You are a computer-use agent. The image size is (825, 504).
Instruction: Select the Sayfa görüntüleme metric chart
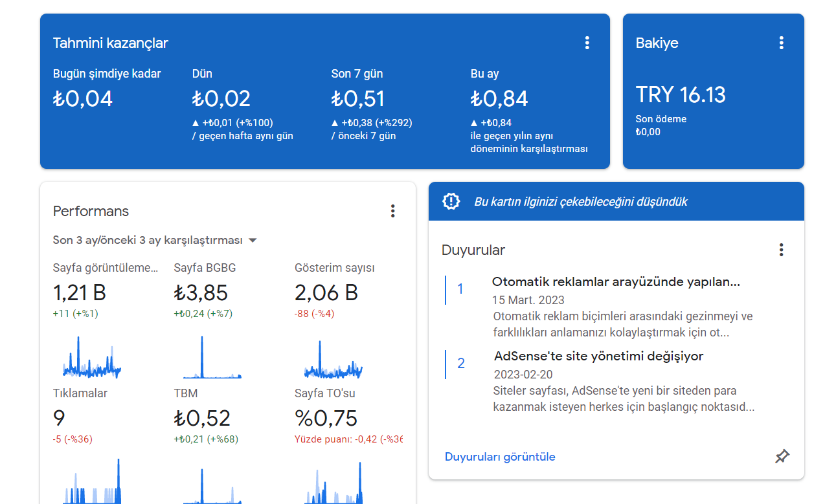pyautogui.click(x=92, y=357)
